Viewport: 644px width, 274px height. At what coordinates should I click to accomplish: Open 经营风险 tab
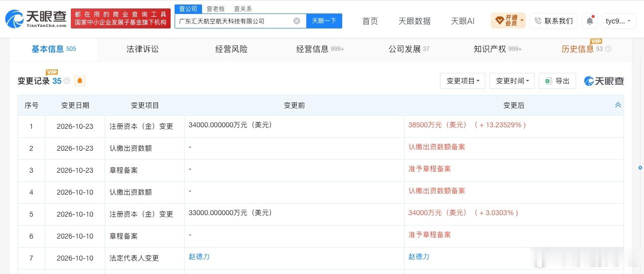click(x=231, y=49)
